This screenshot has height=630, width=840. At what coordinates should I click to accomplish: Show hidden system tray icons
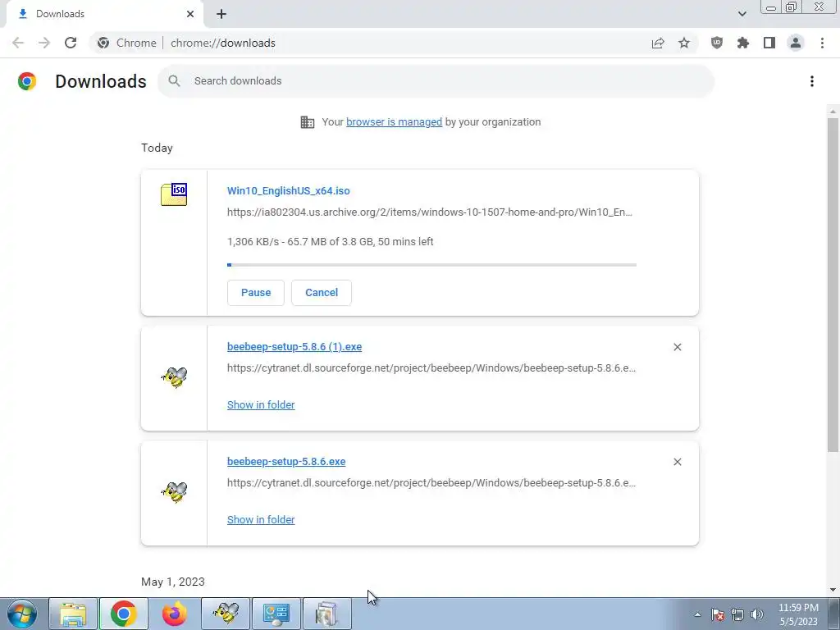pos(697,614)
